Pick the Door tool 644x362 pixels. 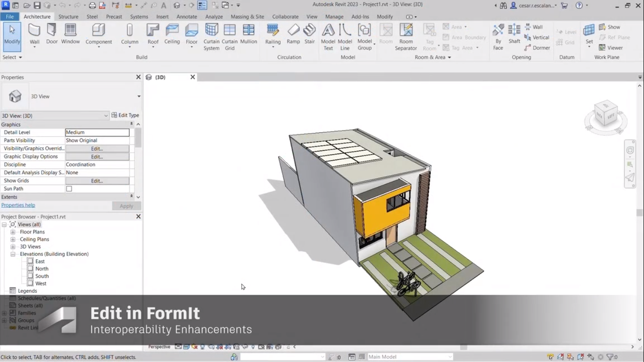52,34
